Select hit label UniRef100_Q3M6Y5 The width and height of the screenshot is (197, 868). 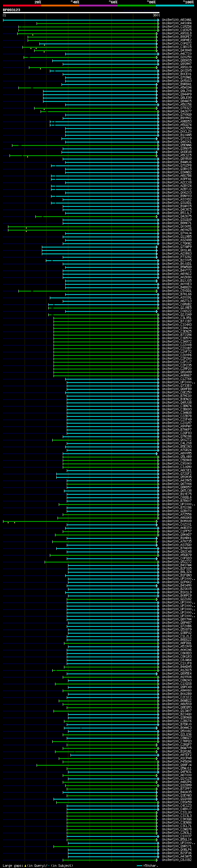pyautogui.click(x=176, y=148)
